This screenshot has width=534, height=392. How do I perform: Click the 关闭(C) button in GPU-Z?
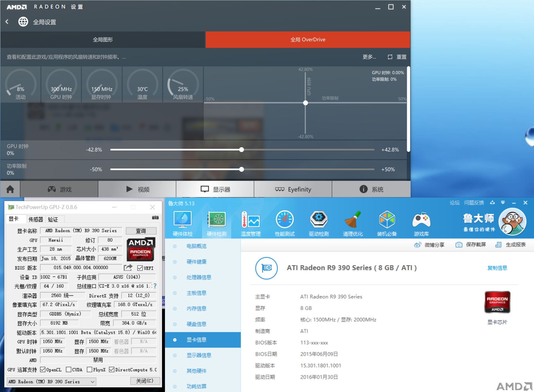click(x=145, y=381)
